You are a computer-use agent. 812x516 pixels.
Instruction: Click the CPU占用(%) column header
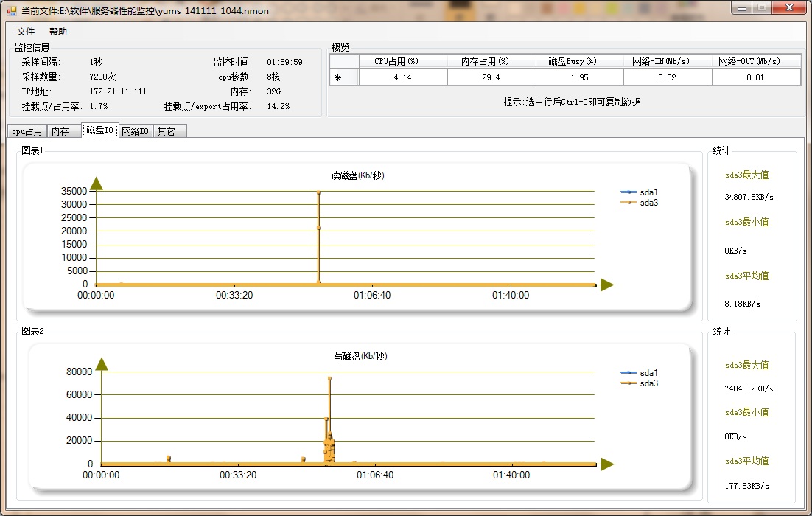(x=403, y=61)
